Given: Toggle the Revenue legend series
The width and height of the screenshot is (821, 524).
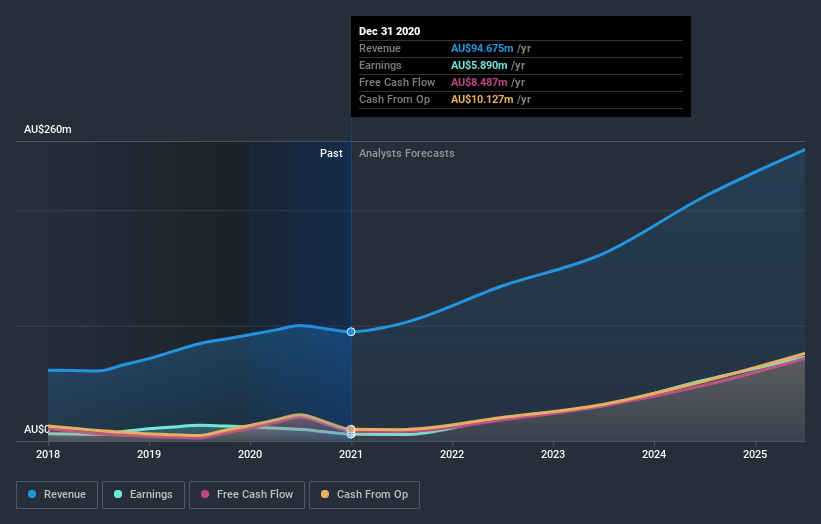Looking at the screenshot, I should point(57,495).
